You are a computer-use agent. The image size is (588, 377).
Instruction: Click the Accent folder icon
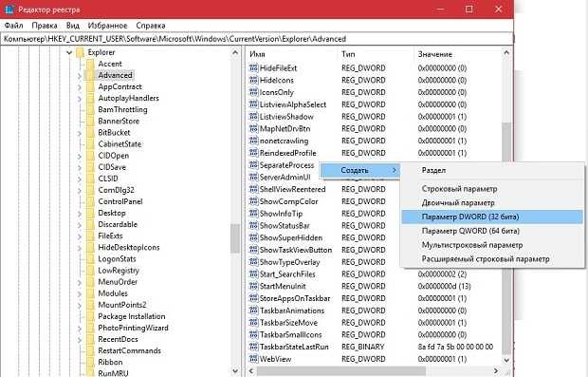(x=90, y=64)
